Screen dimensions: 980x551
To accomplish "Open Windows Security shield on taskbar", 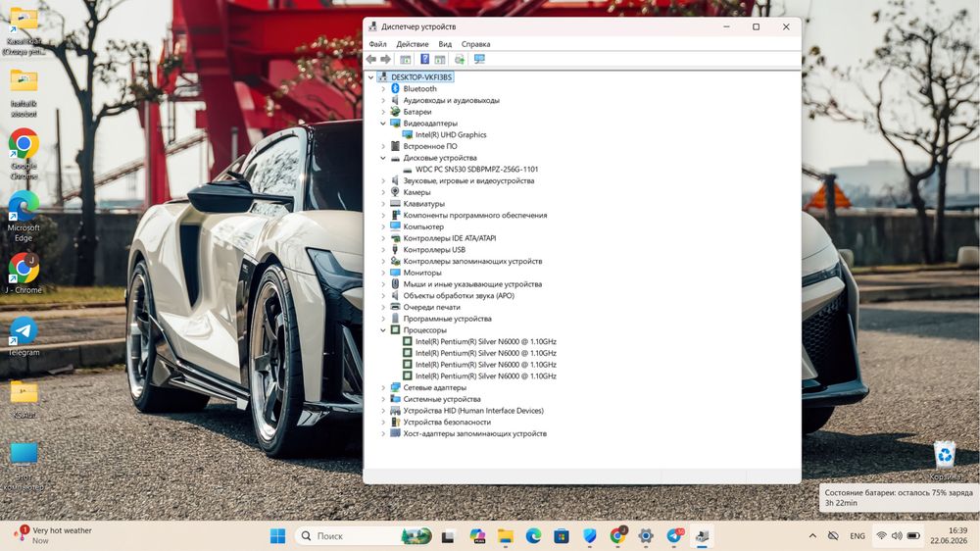I will (x=590, y=536).
